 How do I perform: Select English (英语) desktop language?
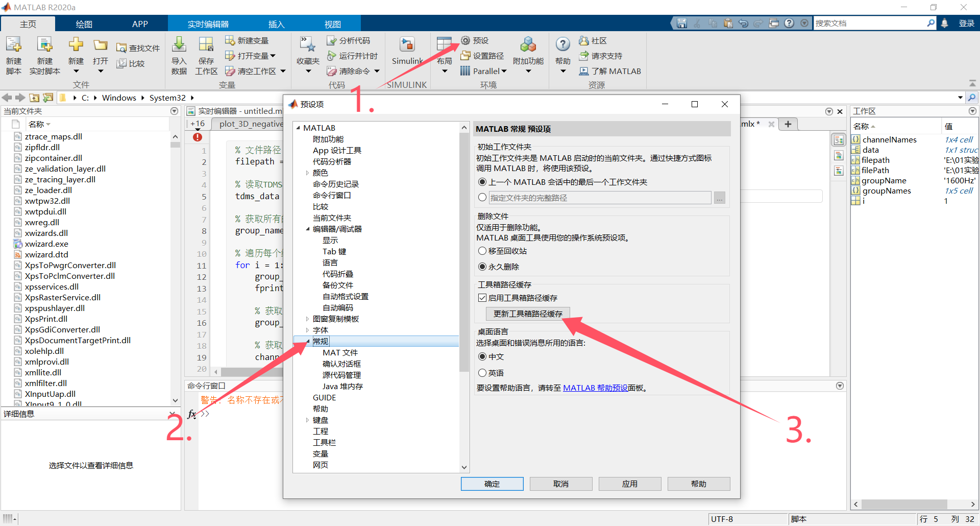[482, 373]
